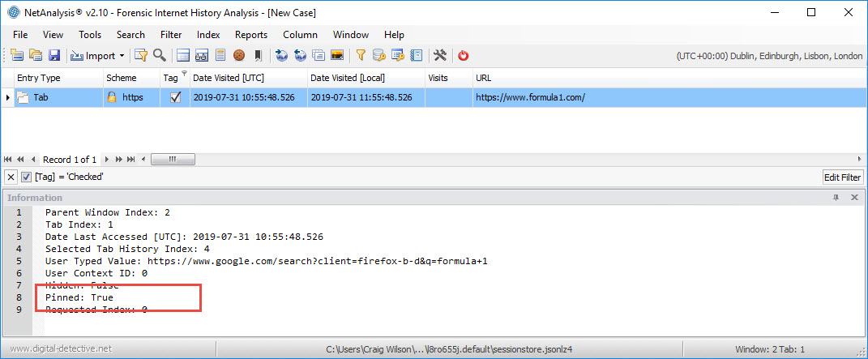Sort by Visits column header
868x359 pixels.
tap(448, 78)
